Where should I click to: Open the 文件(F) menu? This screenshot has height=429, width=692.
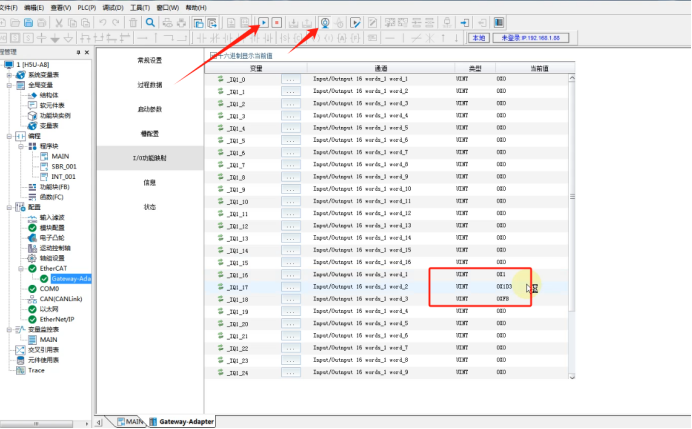pos(8,8)
